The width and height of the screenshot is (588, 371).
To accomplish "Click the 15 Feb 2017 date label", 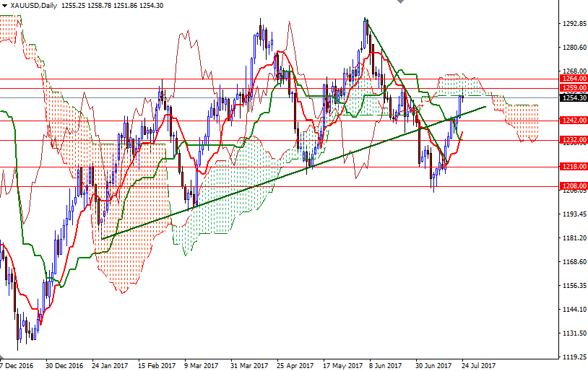I will click(x=157, y=365).
